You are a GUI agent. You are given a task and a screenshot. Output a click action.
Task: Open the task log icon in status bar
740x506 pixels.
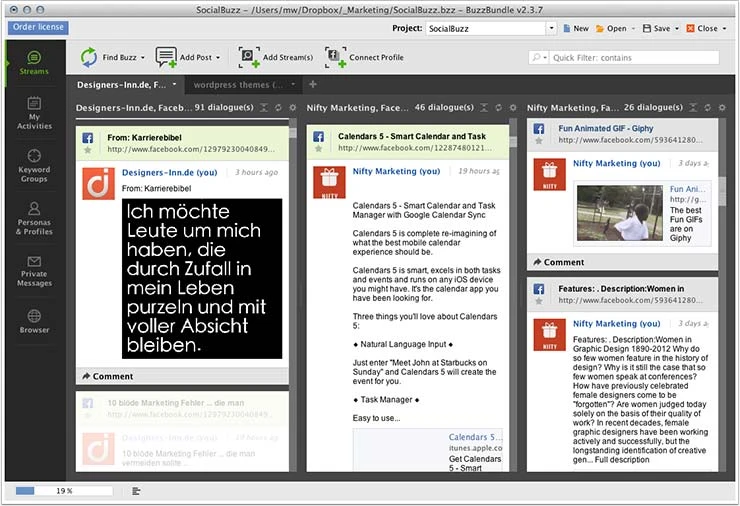[136, 491]
